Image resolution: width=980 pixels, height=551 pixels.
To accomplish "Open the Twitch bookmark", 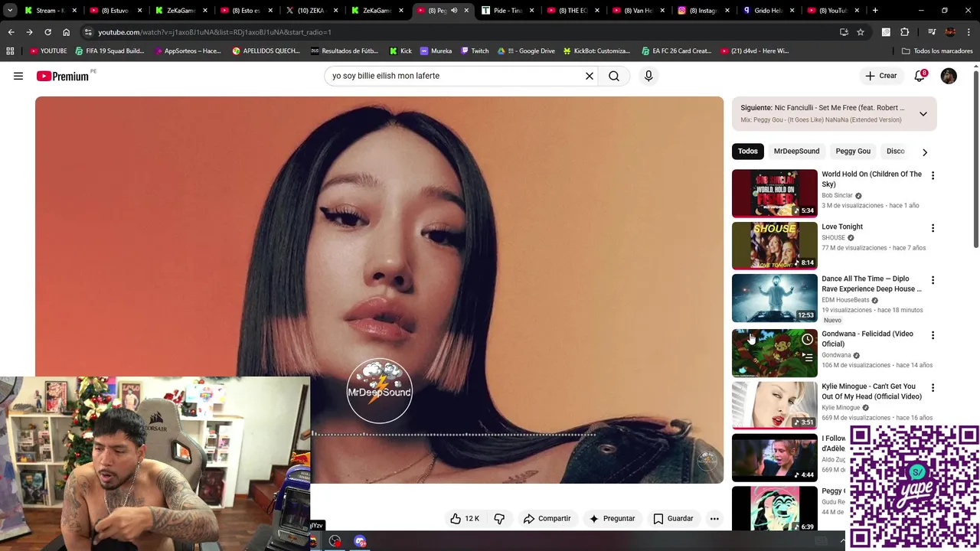I will [475, 51].
